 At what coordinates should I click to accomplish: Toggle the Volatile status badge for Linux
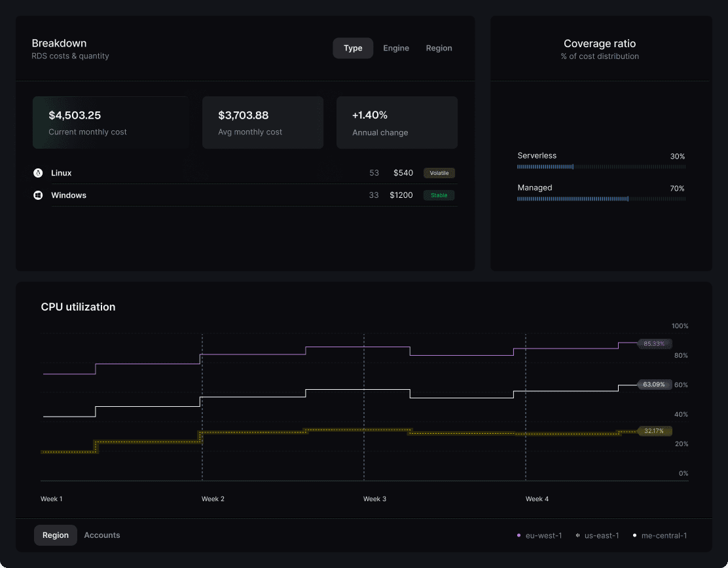pos(439,172)
